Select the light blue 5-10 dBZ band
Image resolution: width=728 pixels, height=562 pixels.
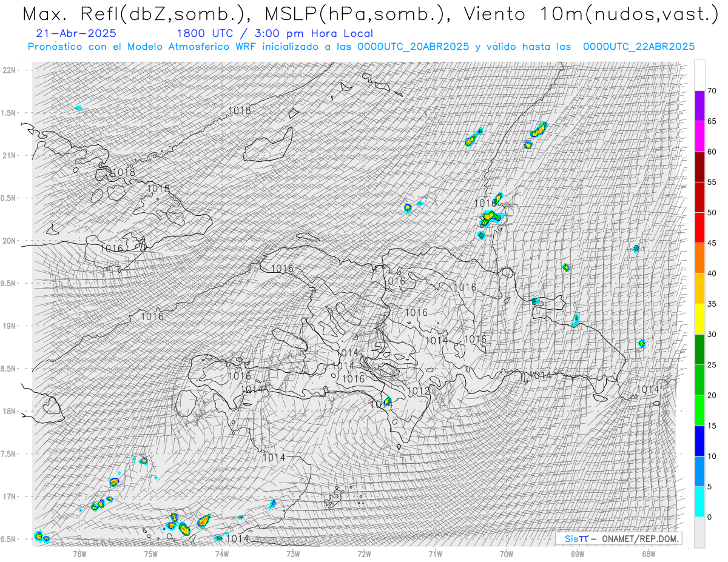point(699,471)
